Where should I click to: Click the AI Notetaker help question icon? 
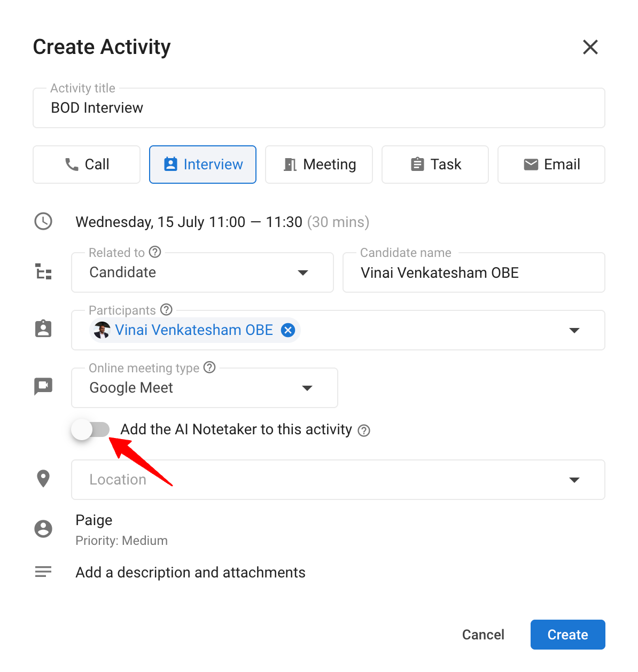364,431
